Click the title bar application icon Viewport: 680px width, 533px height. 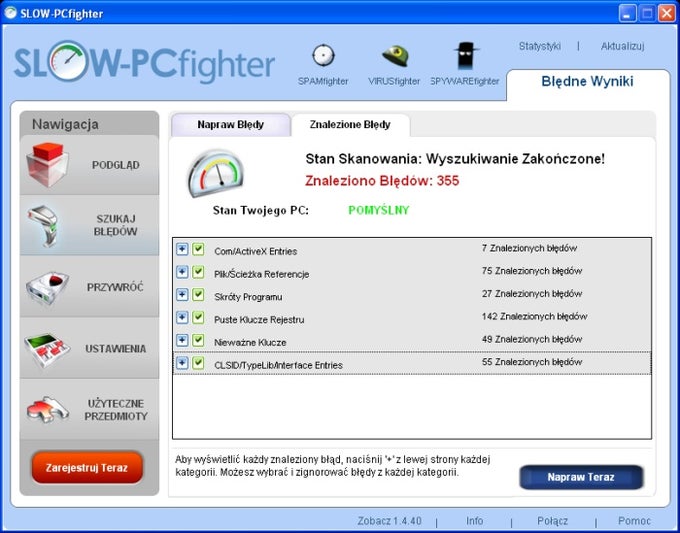tap(10, 13)
